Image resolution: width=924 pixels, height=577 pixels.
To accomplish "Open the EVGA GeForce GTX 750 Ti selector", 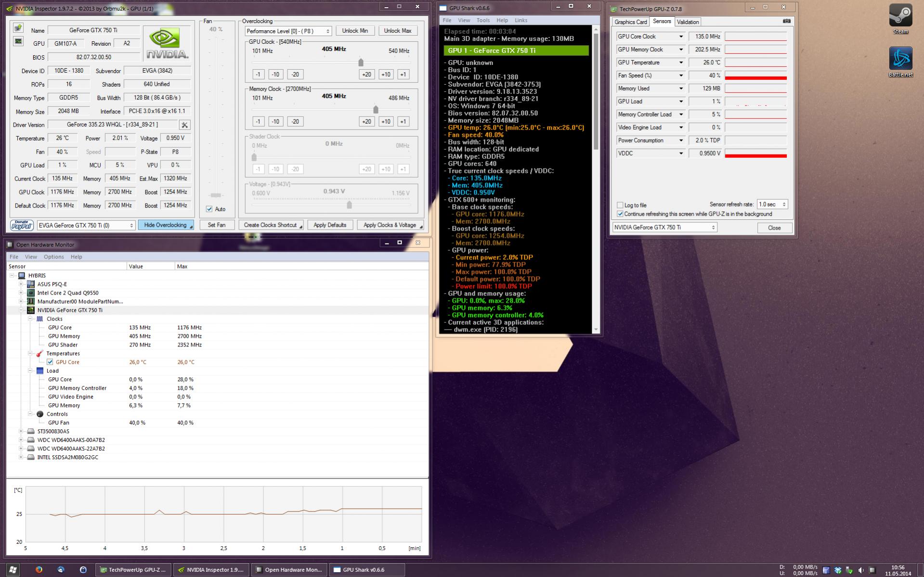I will (x=86, y=225).
